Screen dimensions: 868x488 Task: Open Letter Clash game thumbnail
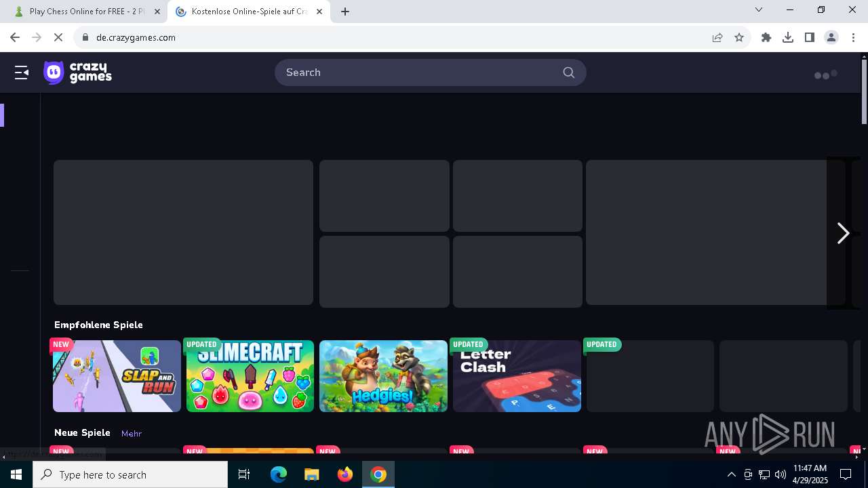[517, 376]
